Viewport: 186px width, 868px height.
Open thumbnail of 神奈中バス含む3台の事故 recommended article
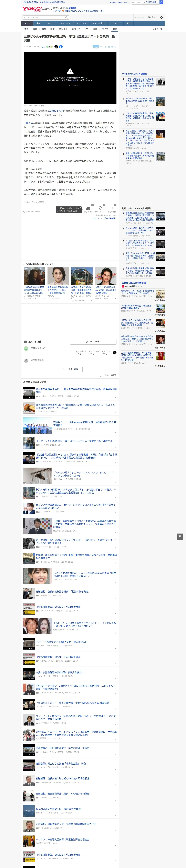pos(82,276)
